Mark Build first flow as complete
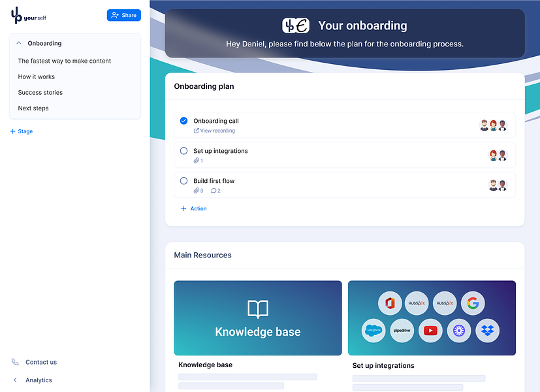 click(184, 180)
